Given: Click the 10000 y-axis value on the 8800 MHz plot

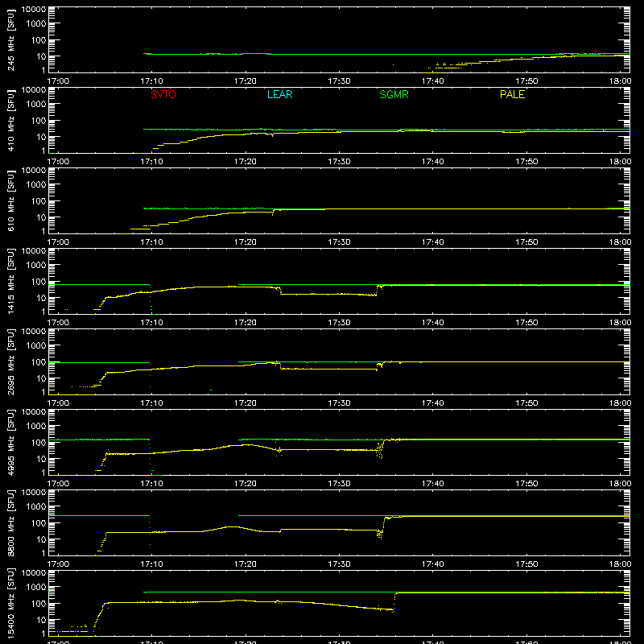Looking at the screenshot, I should [x=34, y=493].
